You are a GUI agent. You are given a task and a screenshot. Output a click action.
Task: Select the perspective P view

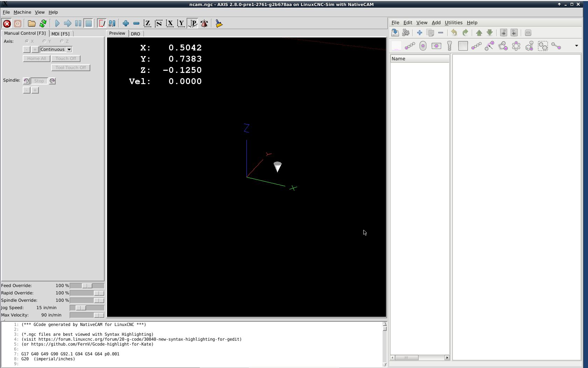pyautogui.click(x=192, y=23)
